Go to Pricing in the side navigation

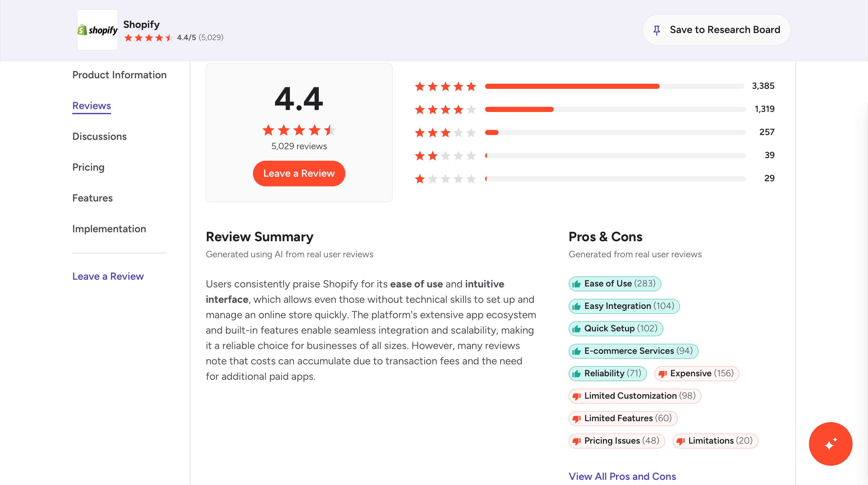[x=88, y=167]
